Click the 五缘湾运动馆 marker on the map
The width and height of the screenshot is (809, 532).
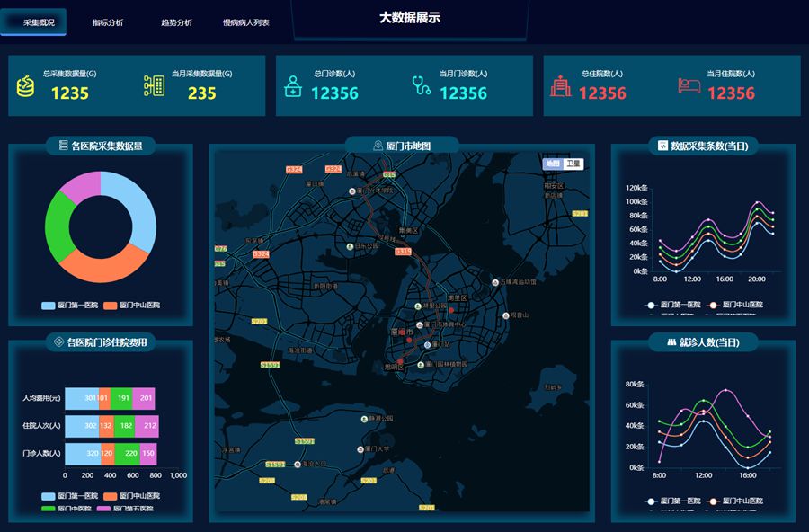[494, 281]
